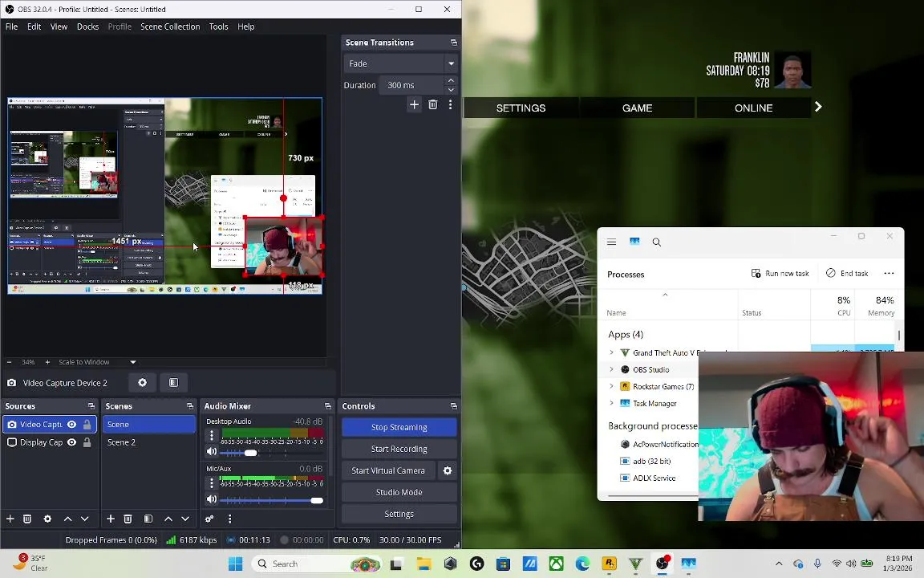Toggle visibility of Display Capture source
This screenshot has width=924, height=578.
coord(72,442)
